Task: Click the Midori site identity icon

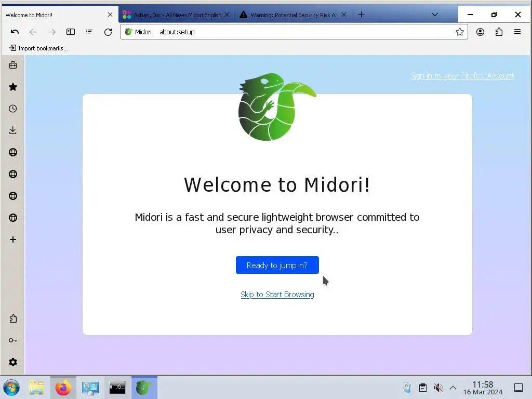Action: click(x=129, y=32)
